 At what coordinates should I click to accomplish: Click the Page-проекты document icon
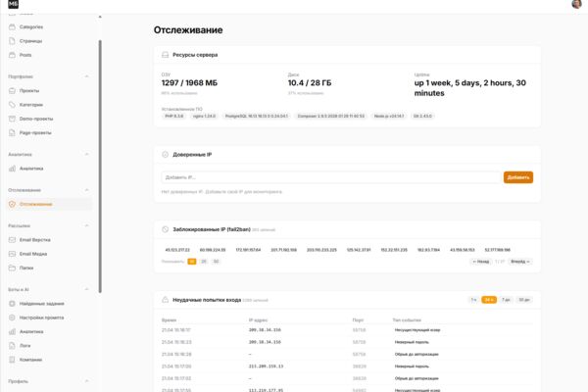tap(12, 133)
